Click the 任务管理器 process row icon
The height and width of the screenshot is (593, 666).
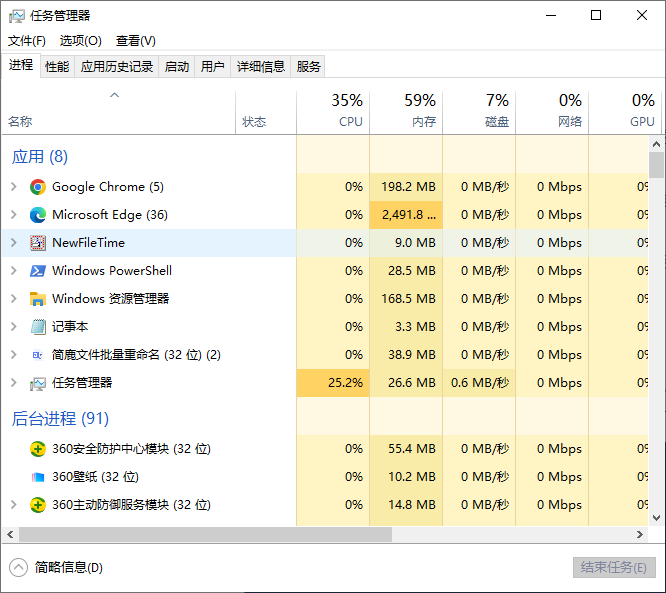click(x=38, y=384)
